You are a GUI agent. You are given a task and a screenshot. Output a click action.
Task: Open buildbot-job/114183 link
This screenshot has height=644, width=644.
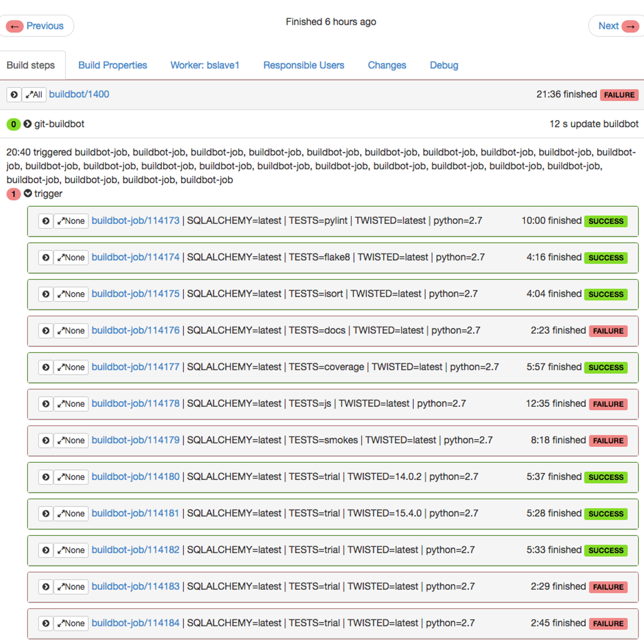click(x=135, y=587)
